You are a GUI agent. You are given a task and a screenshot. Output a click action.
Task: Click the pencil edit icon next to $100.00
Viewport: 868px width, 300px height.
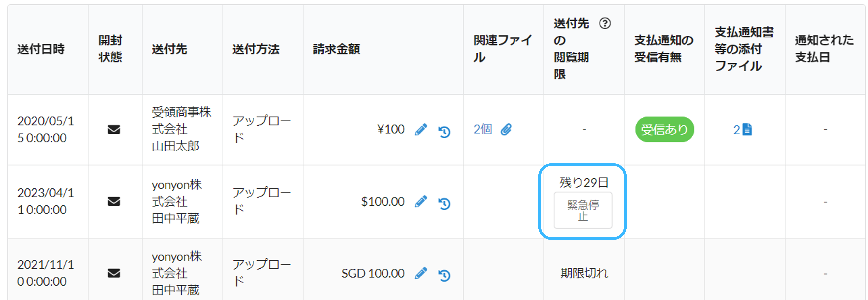point(421,201)
